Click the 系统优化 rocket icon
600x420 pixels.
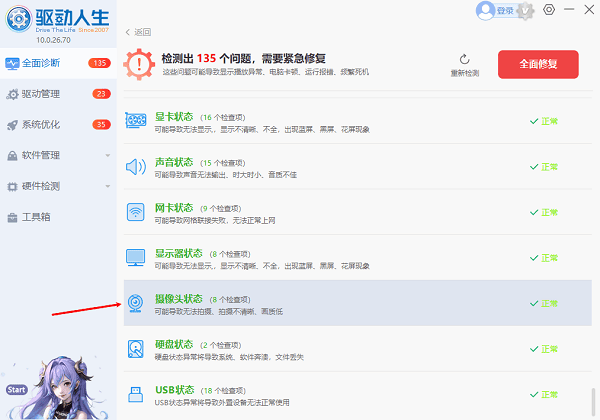pos(12,125)
